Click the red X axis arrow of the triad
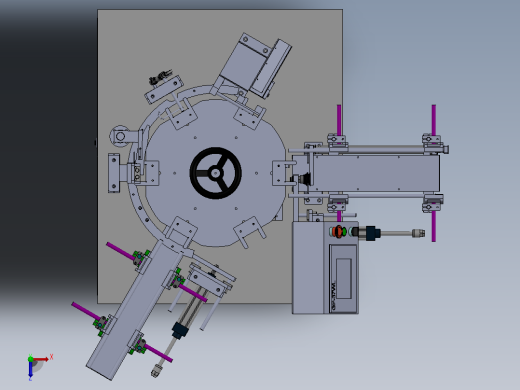This screenshot has height=390, width=520. (x=41, y=359)
